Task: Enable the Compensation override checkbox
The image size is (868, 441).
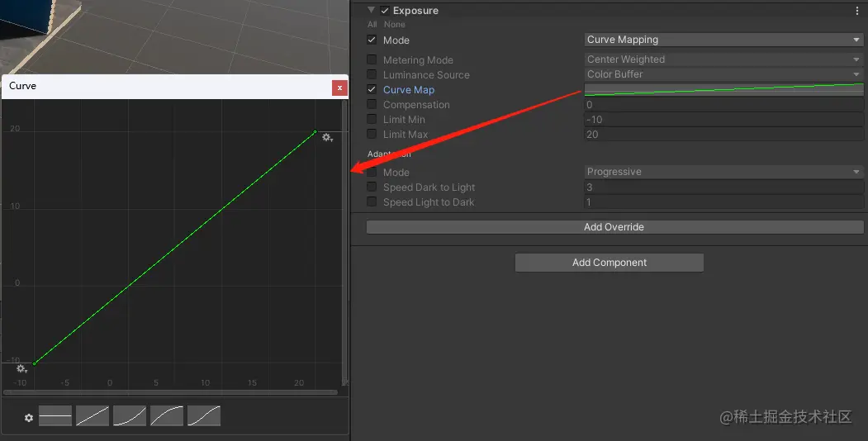Action: click(372, 104)
